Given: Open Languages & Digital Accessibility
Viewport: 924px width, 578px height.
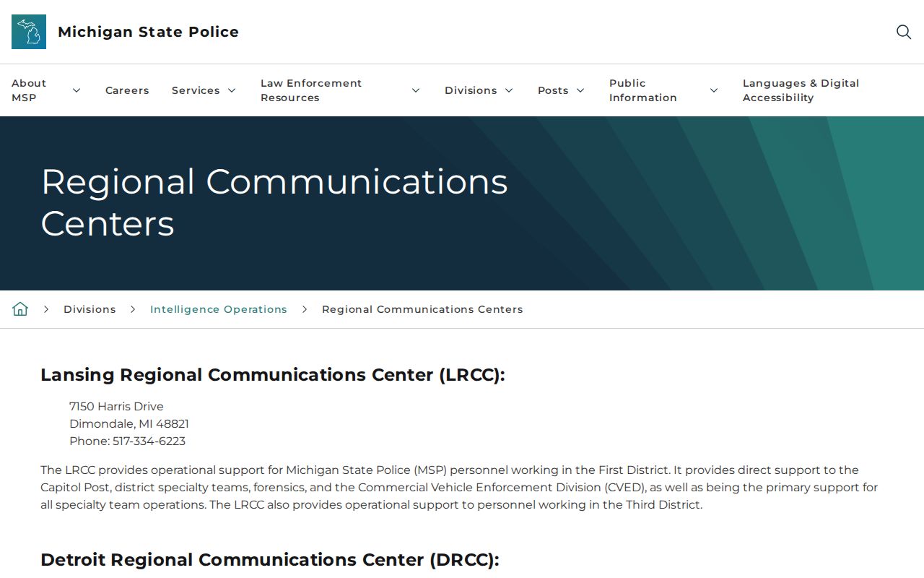Looking at the screenshot, I should (x=801, y=90).
